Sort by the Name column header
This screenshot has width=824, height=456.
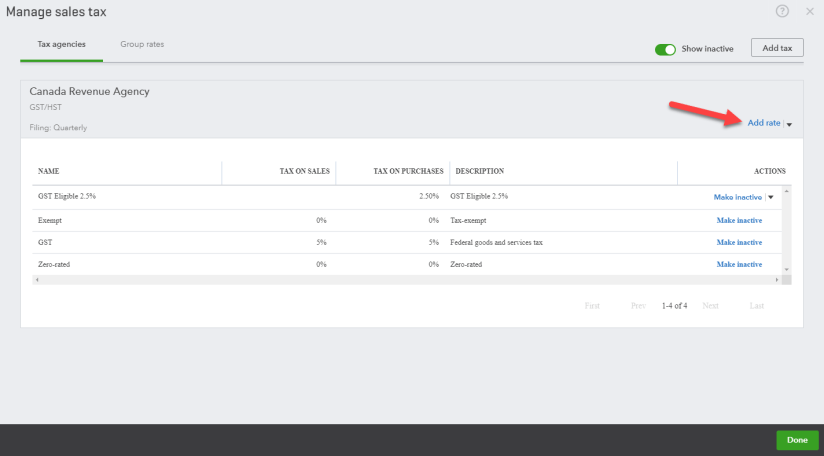coord(49,171)
